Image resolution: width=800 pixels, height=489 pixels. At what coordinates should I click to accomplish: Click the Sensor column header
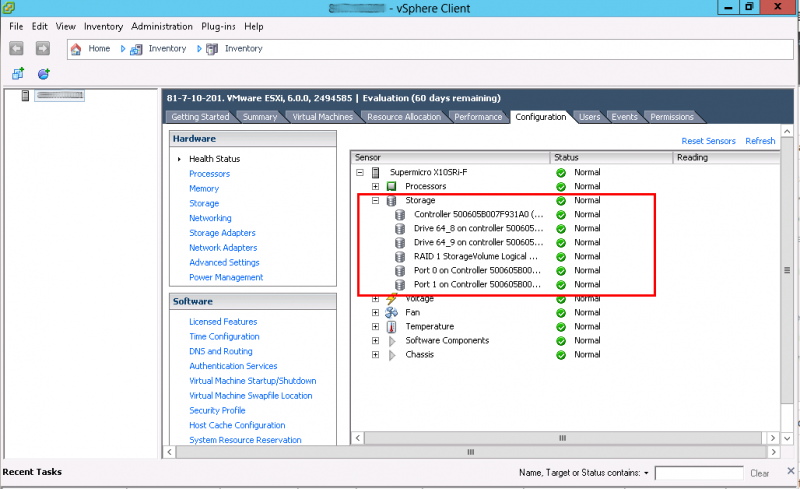point(450,157)
